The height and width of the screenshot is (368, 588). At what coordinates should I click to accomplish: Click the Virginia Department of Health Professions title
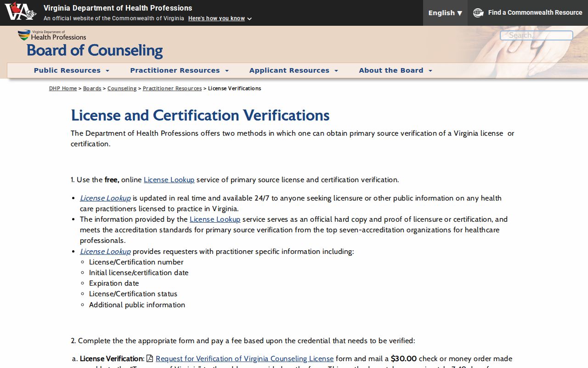[x=118, y=8]
